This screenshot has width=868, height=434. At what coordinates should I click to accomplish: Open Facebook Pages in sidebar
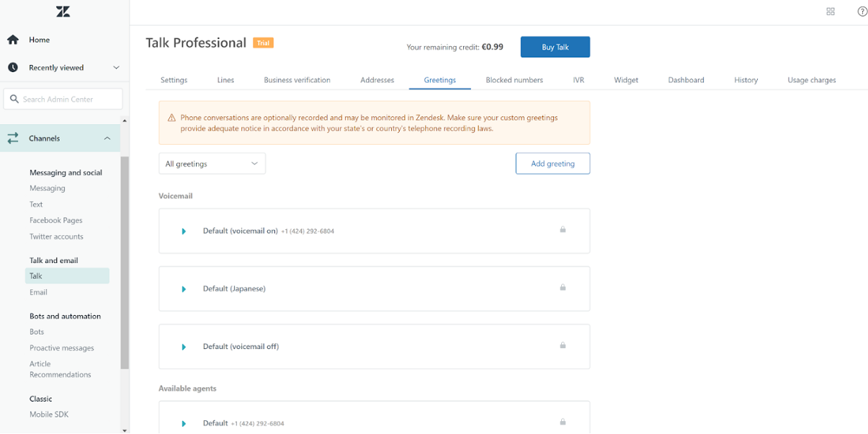56,221
